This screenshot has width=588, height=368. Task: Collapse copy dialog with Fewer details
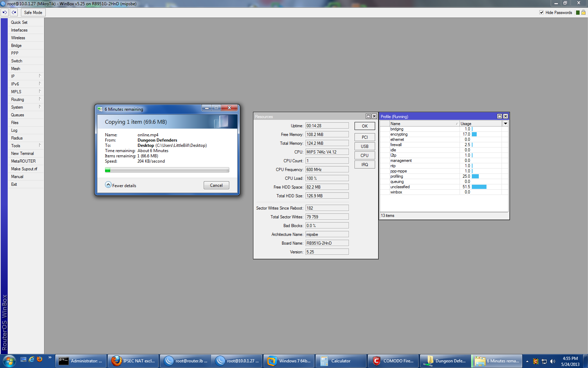click(121, 185)
